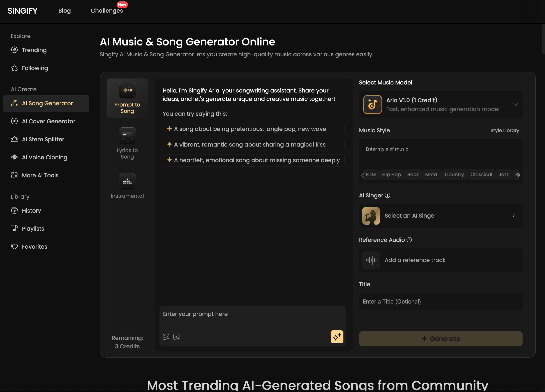Viewport: 545px width, 392px height.
Task: Choose the missing someone deeply suggestion
Action: (x=253, y=160)
